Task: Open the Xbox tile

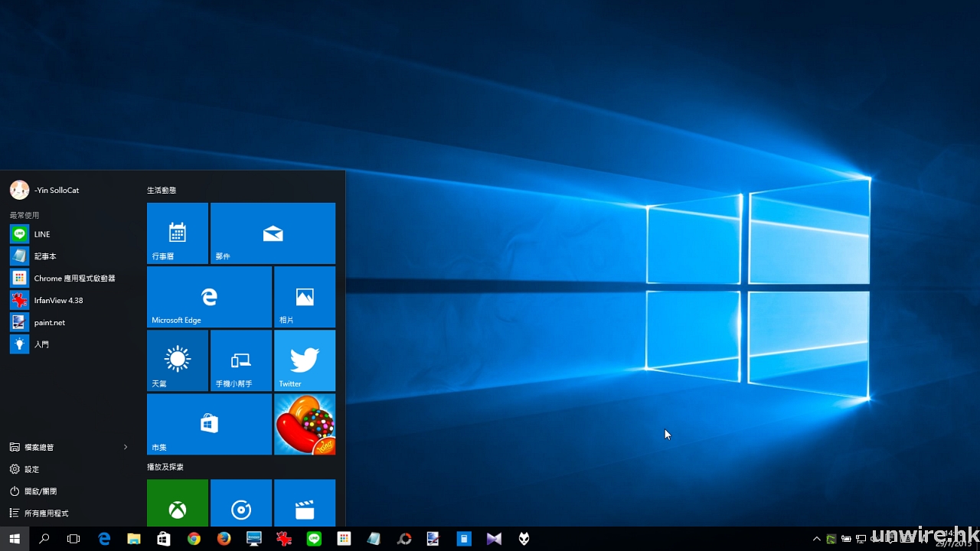Action: pyautogui.click(x=178, y=504)
